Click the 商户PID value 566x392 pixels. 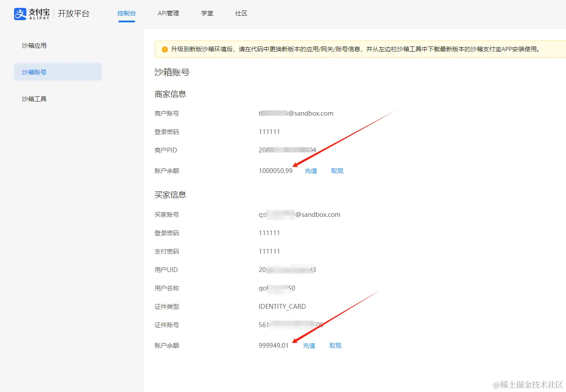coord(288,150)
